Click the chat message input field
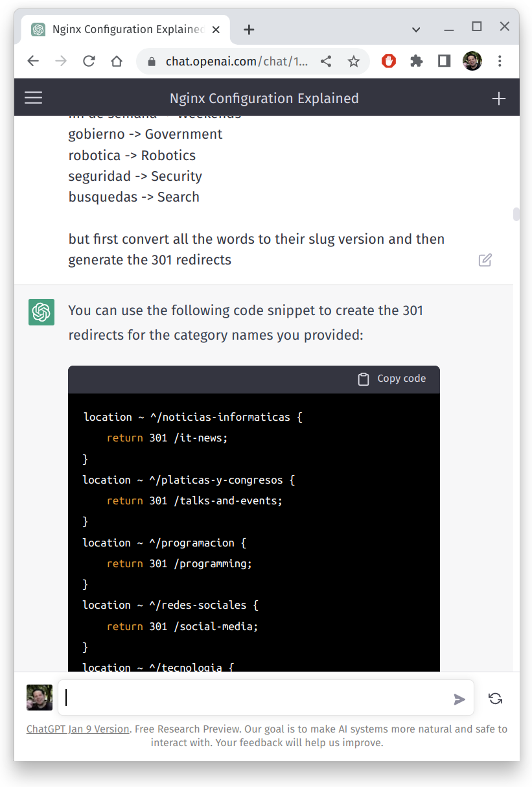532x787 pixels. [x=256, y=698]
